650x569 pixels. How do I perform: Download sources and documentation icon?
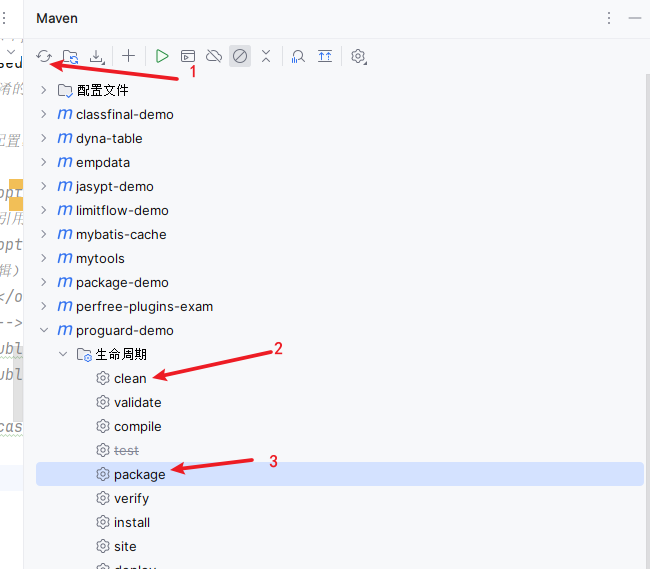(x=97, y=56)
